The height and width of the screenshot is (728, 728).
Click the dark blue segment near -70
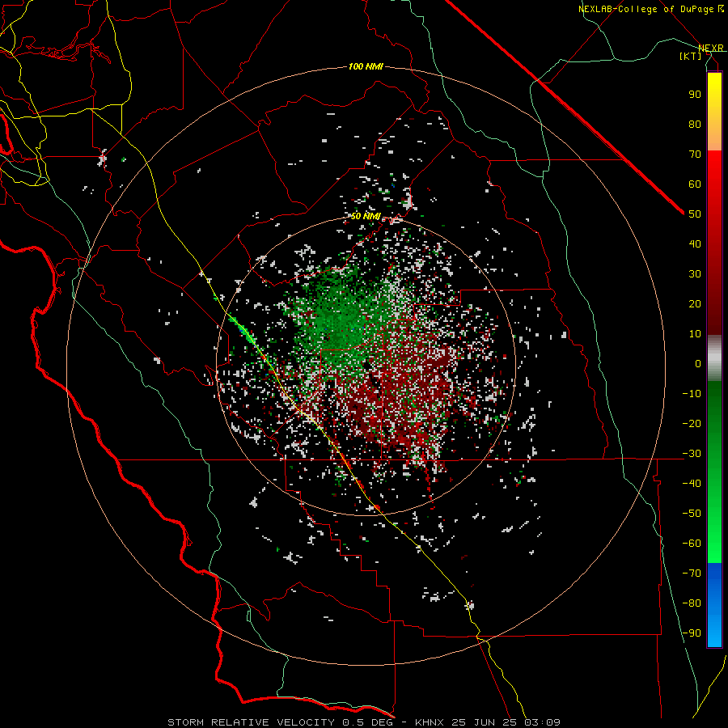point(714,574)
